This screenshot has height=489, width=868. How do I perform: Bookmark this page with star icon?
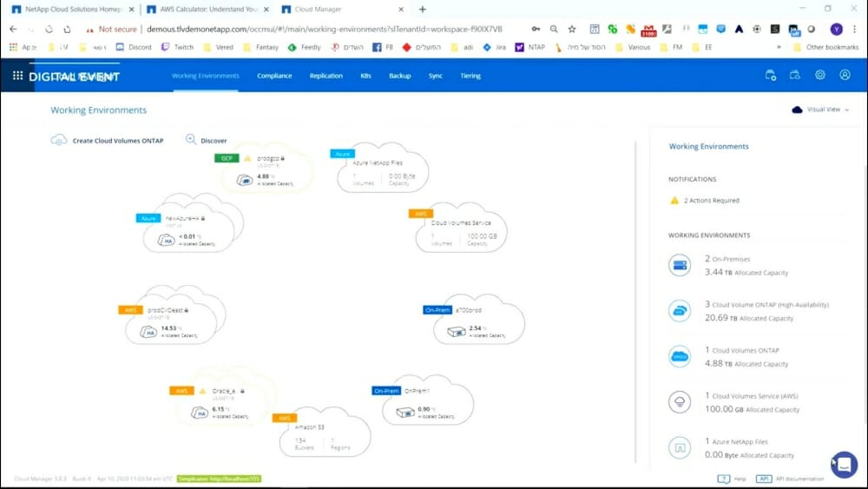572,29
